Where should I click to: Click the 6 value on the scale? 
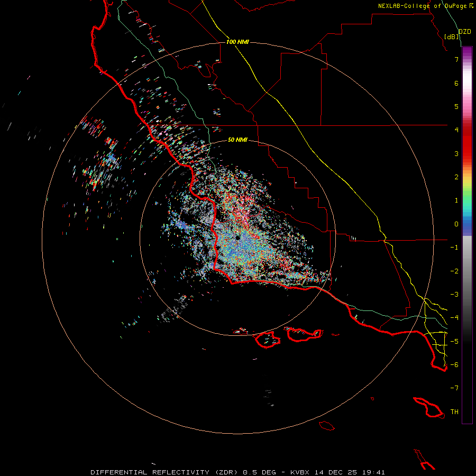click(x=456, y=83)
